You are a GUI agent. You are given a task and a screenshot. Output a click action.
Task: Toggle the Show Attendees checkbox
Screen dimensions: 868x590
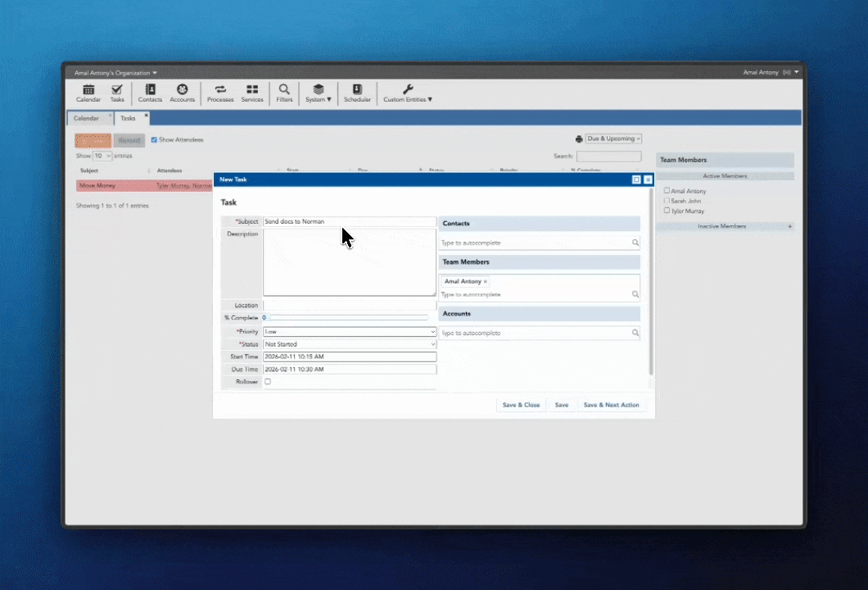(x=154, y=139)
